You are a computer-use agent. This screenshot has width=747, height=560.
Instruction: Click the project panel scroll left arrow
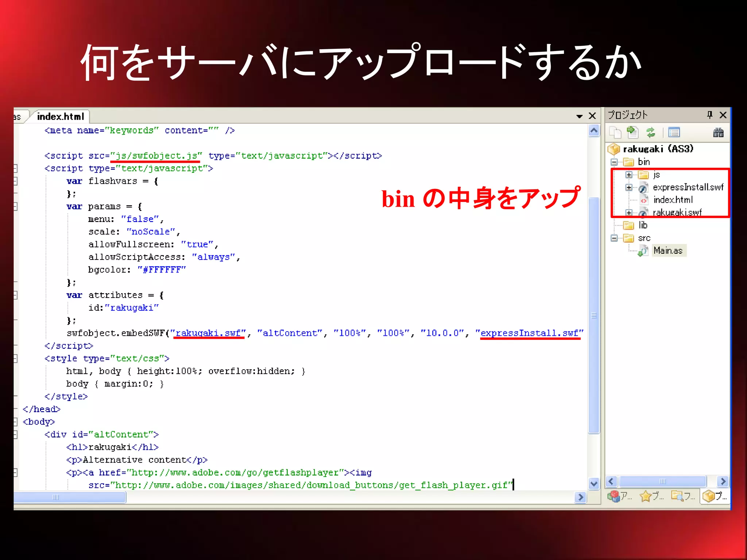tap(612, 481)
